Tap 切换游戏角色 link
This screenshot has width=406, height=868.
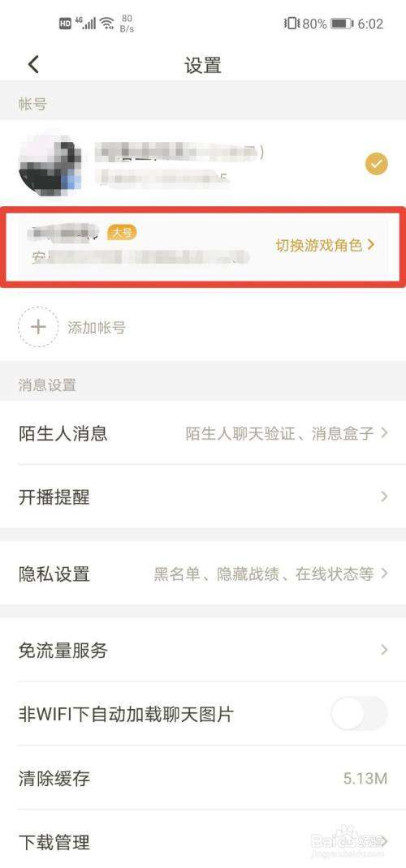pyautogui.click(x=325, y=245)
